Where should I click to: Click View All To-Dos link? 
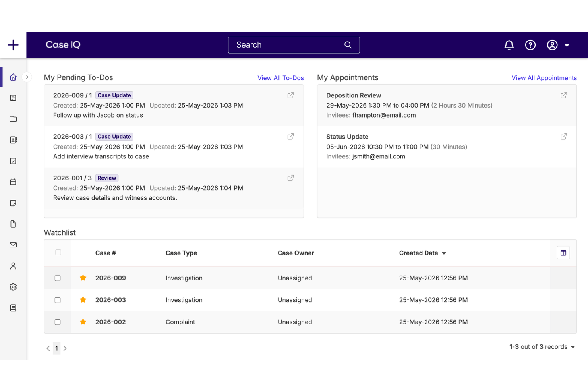tap(280, 78)
